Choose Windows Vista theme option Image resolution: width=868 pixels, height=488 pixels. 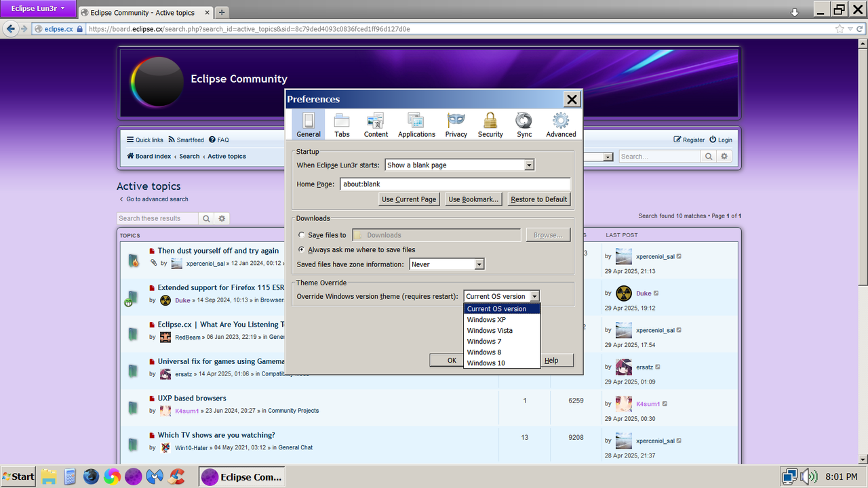coord(502,331)
